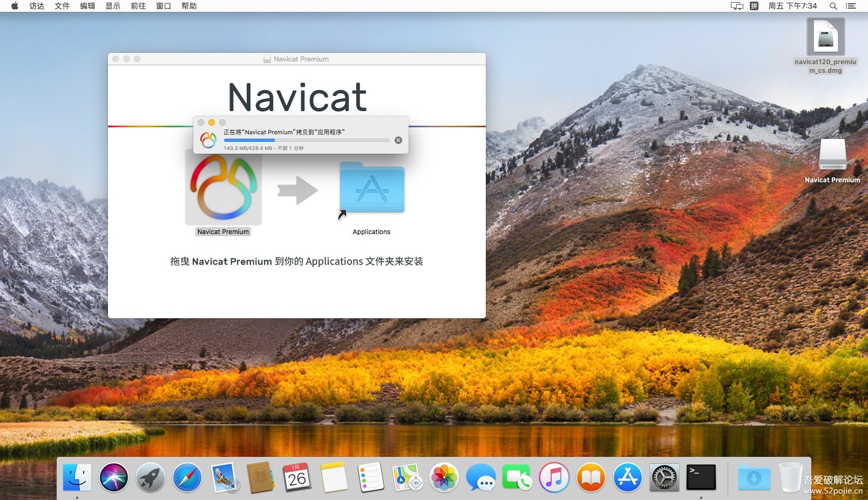Screen dimensions: 868x500
Task: Select the Navicat Premium app icon in installer
Action: (x=223, y=187)
